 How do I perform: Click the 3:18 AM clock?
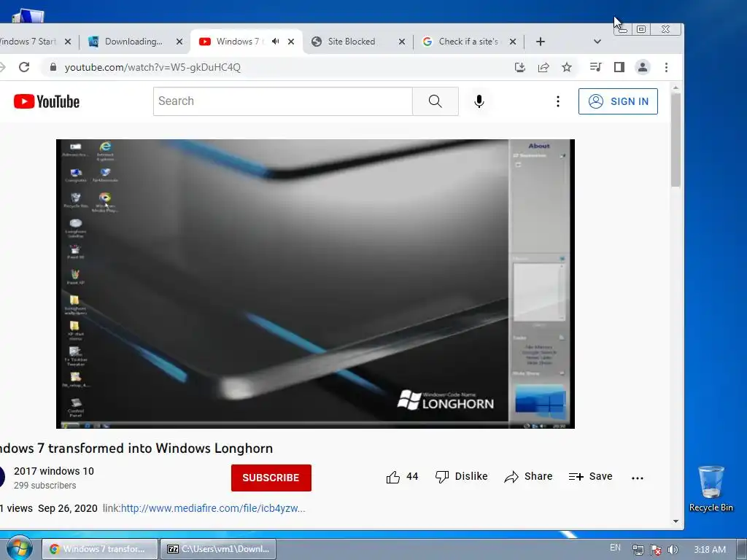(x=710, y=550)
